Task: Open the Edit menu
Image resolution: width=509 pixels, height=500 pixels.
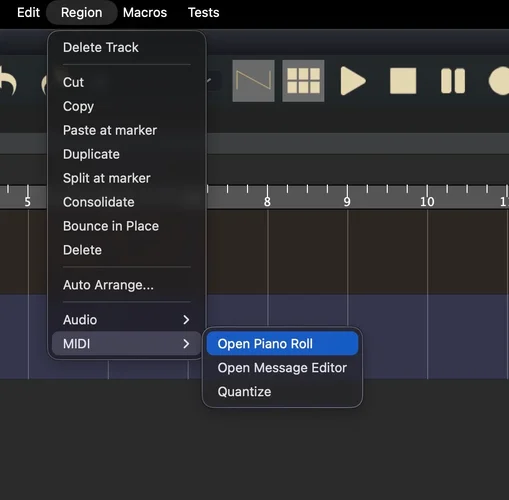Action: point(28,13)
